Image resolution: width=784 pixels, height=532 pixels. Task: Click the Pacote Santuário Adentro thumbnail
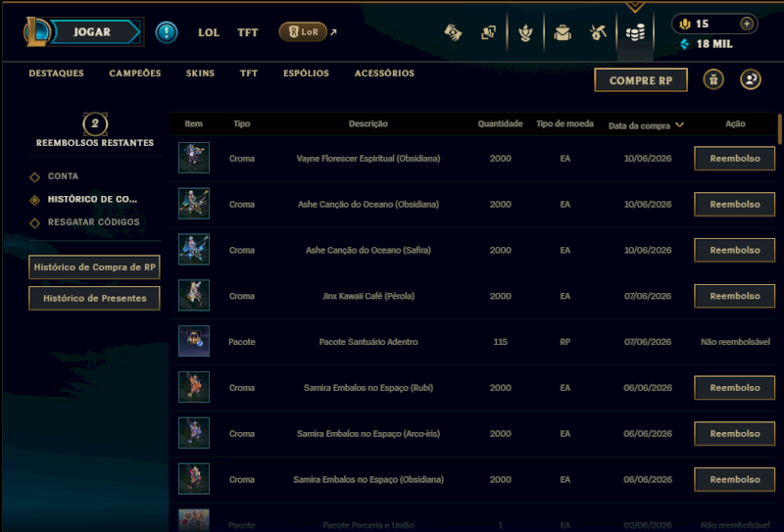click(x=194, y=341)
